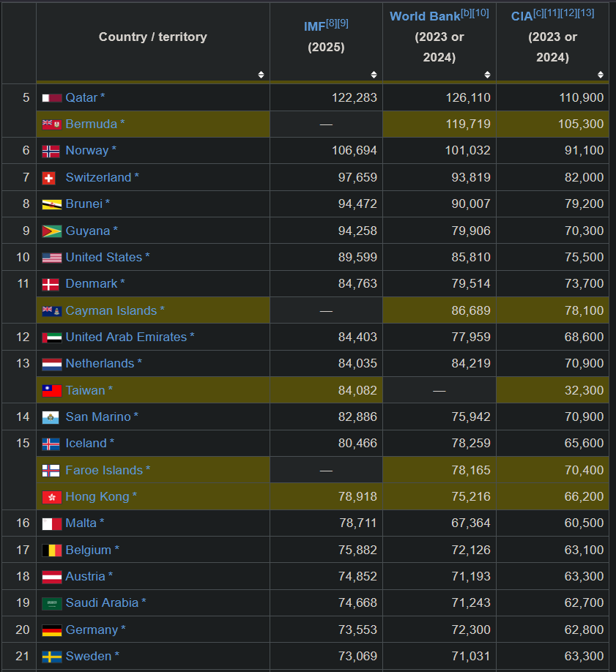Click the Faroe Islands flag icon

click(51, 471)
